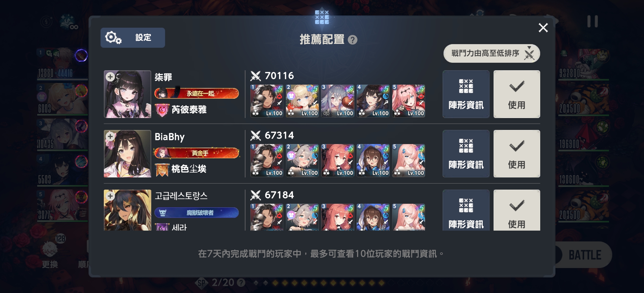Tap the pause icon in top right

pos(593,21)
